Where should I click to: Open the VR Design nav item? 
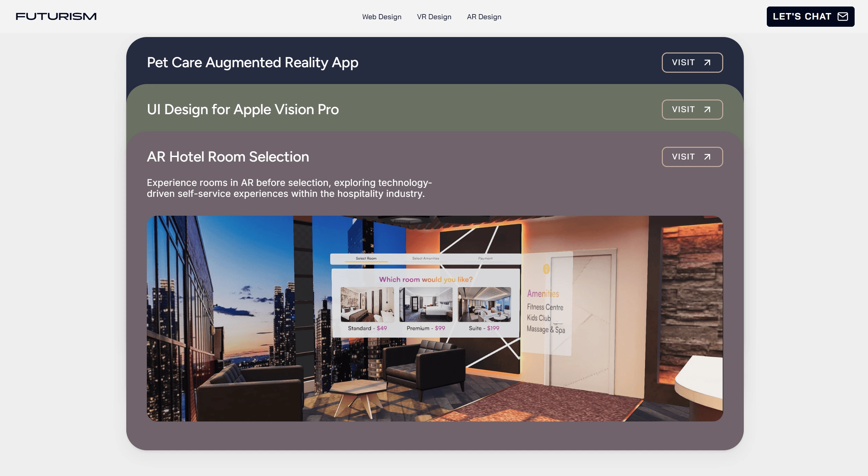coord(434,17)
